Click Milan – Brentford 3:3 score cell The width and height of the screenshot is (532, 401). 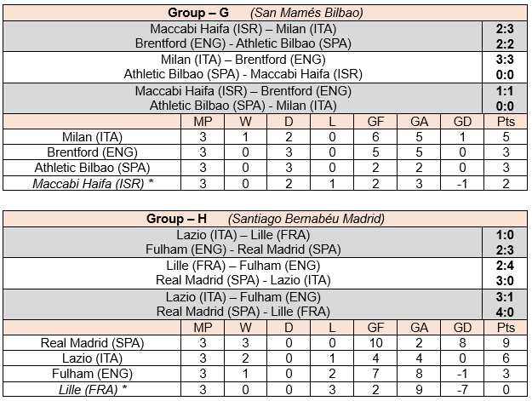505,60
